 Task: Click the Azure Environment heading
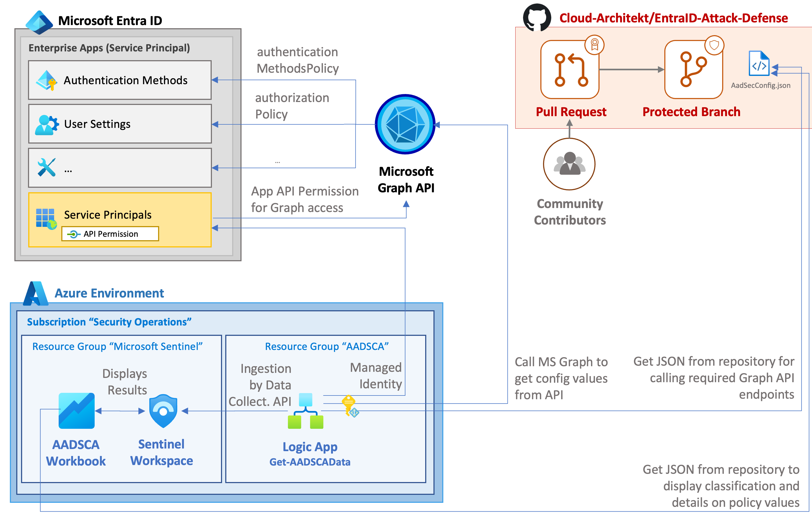109,293
